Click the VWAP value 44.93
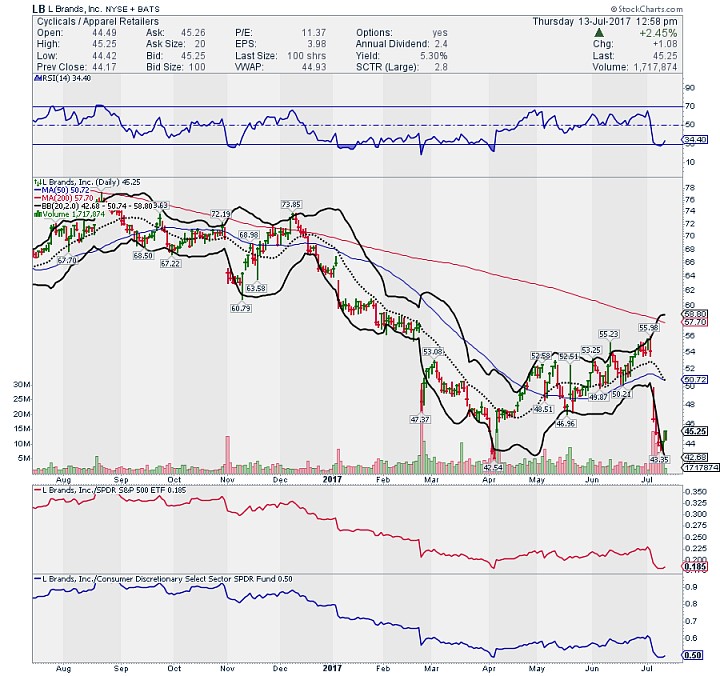Viewport: 720px width, 676px height. [x=314, y=67]
